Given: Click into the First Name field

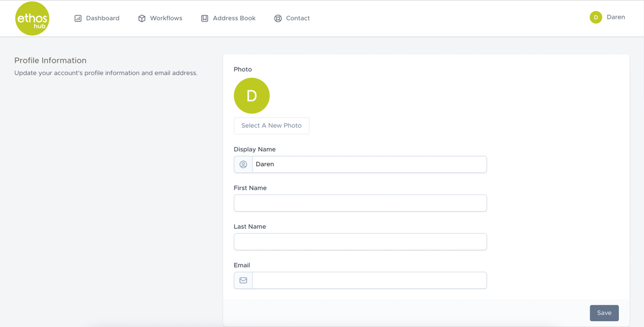Looking at the screenshot, I should pyautogui.click(x=360, y=203).
